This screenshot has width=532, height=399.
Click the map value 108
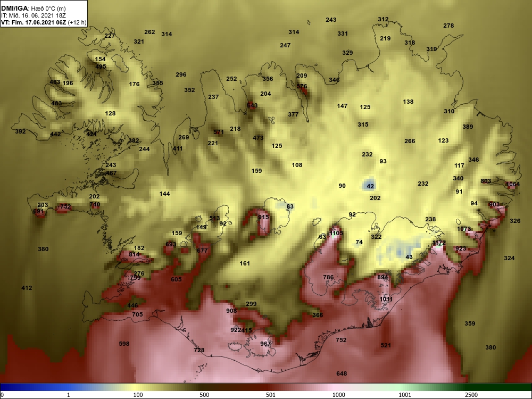click(297, 165)
